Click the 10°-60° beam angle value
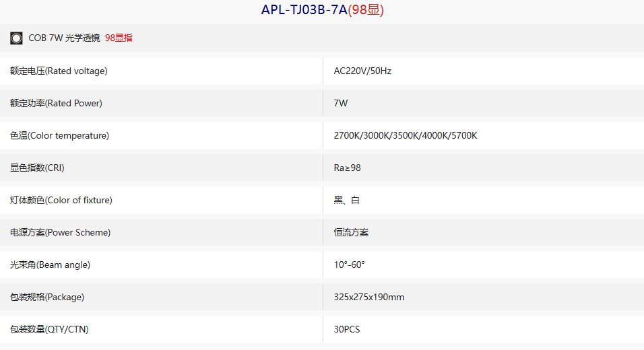Viewport: 644px width, 350px height. point(349,265)
